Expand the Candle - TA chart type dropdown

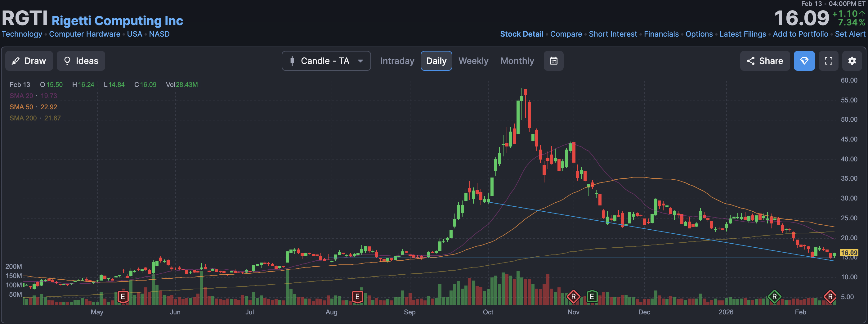point(326,61)
